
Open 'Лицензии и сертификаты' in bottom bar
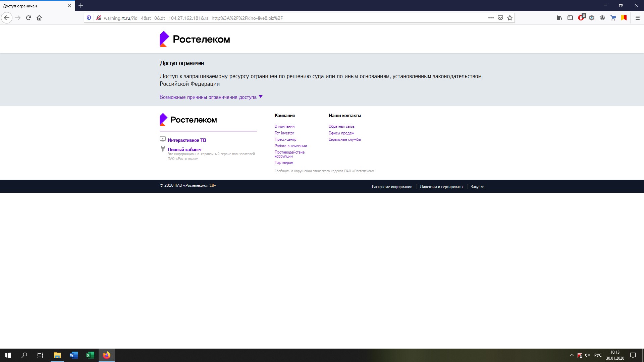(x=441, y=187)
